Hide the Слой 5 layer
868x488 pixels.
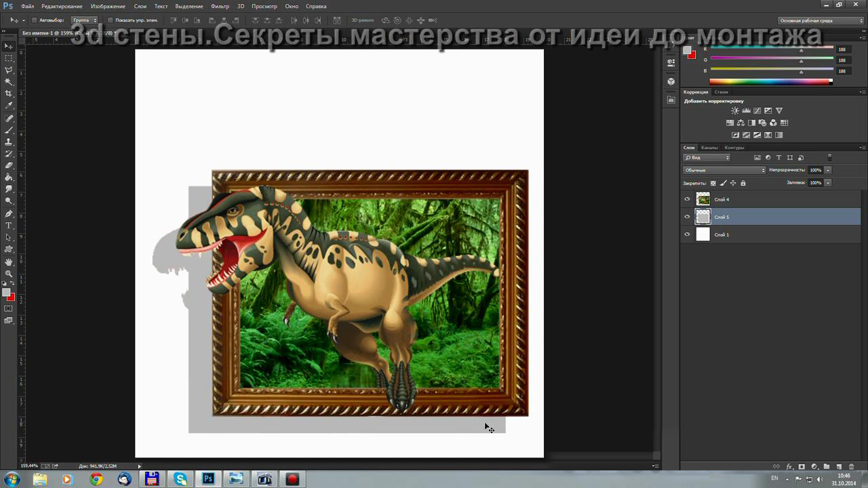tap(687, 217)
